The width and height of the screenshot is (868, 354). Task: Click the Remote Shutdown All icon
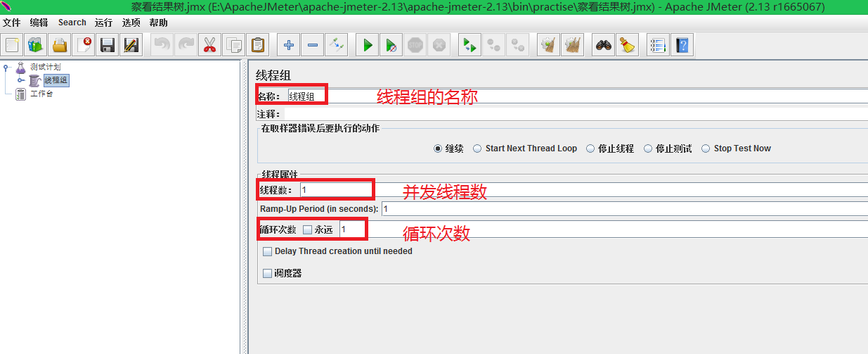[518, 46]
